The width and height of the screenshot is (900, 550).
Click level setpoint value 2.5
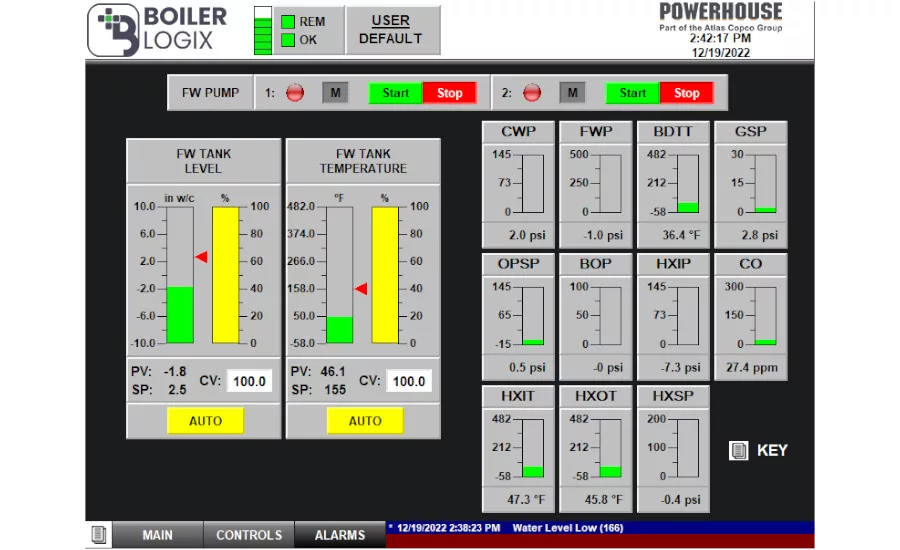click(x=177, y=390)
